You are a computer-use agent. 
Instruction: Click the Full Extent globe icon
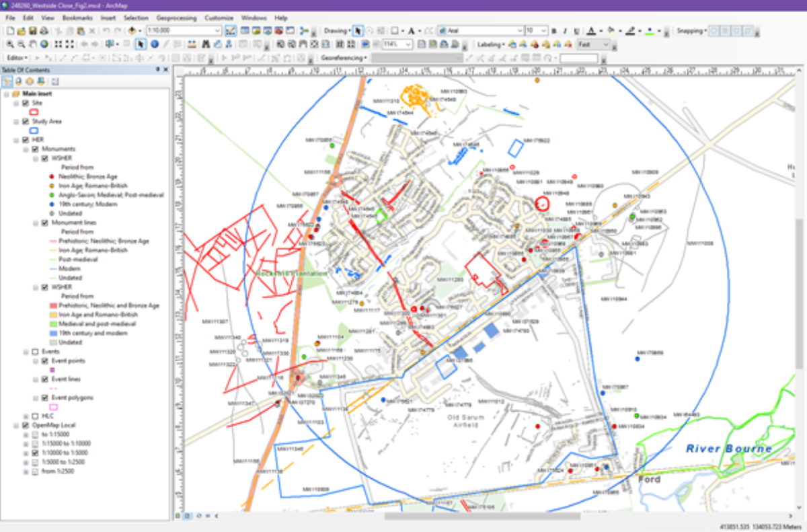44,44
